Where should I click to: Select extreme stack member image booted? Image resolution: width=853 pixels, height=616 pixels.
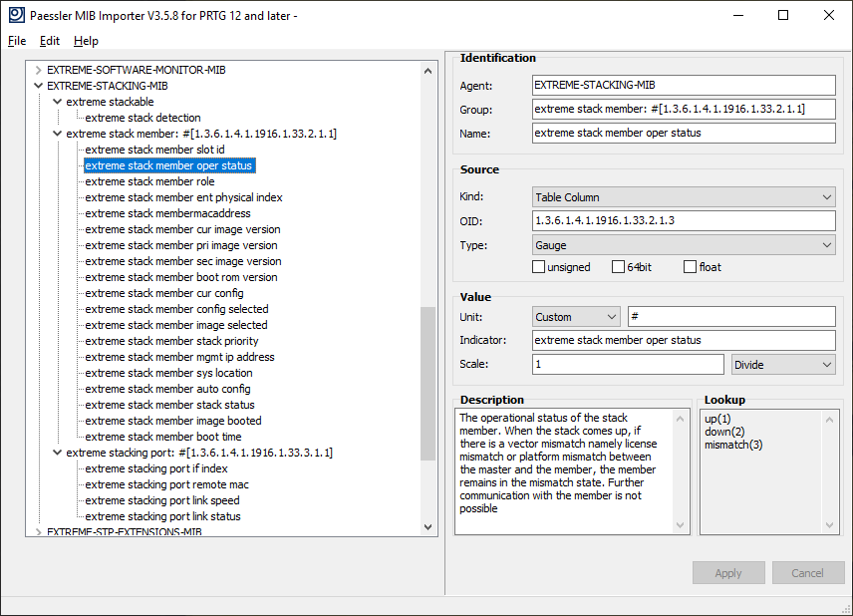point(173,421)
